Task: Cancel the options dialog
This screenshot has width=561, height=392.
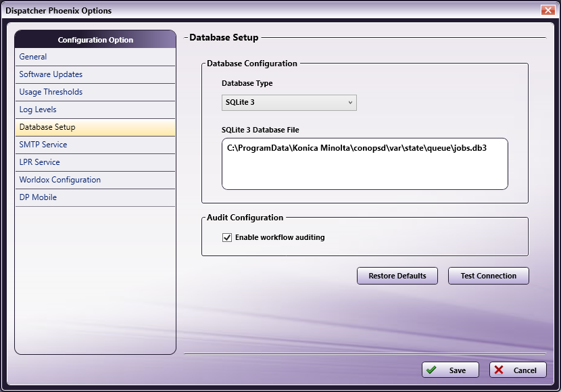Action: click(518, 370)
